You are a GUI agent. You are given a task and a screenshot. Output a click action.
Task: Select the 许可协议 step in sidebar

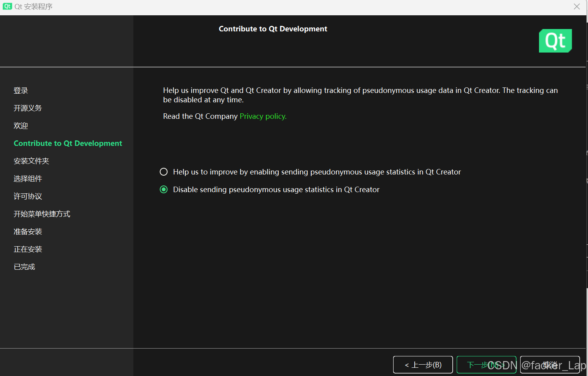(x=28, y=196)
